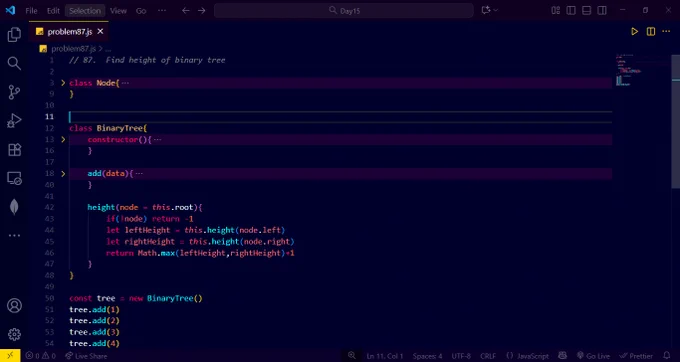The image size is (680, 362).
Task: Open the Run and Debug view
Action: pyautogui.click(x=14, y=121)
